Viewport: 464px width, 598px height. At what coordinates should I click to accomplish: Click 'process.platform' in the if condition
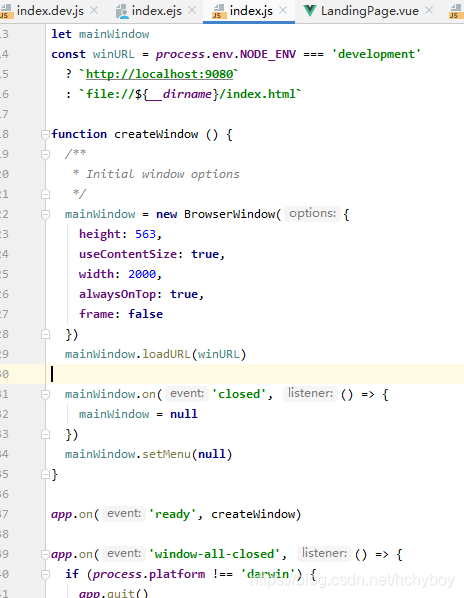coord(149,574)
